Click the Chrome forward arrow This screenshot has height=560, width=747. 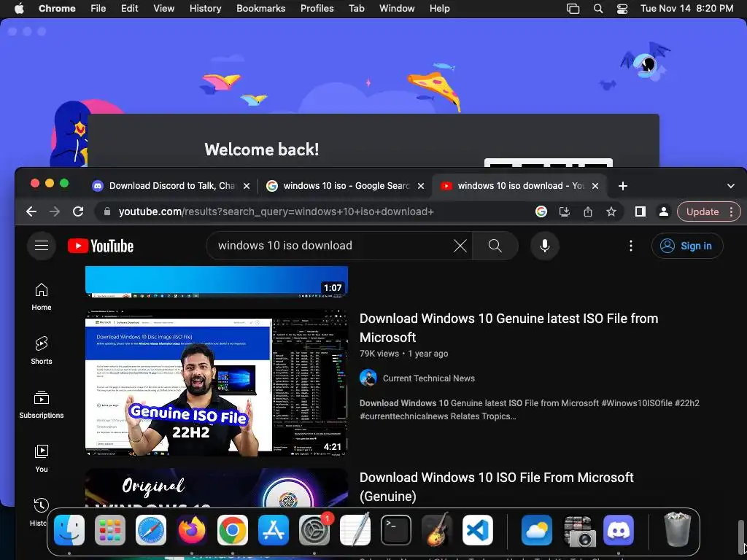click(x=55, y=211)
